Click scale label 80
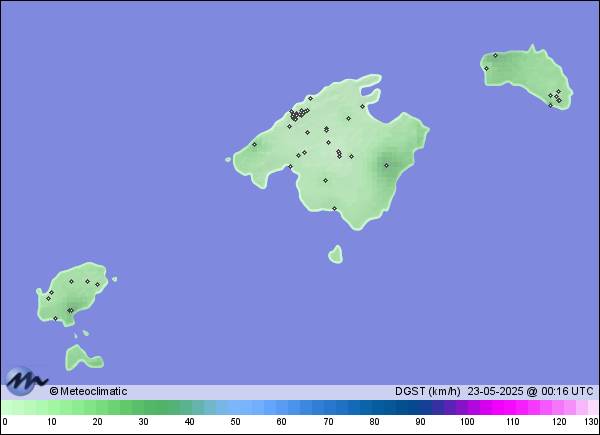 pyautogui.click(x=374, y=422)
